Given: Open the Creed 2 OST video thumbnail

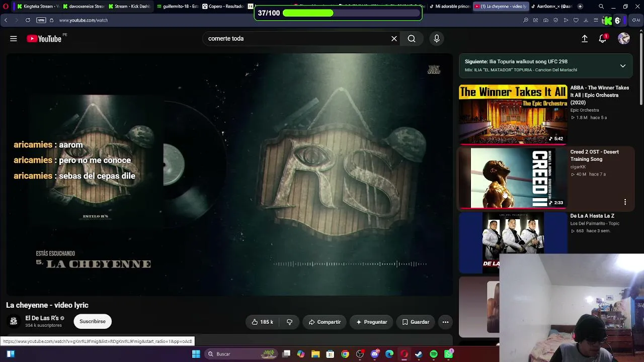Looking at the screenshot, I should 513,178.
